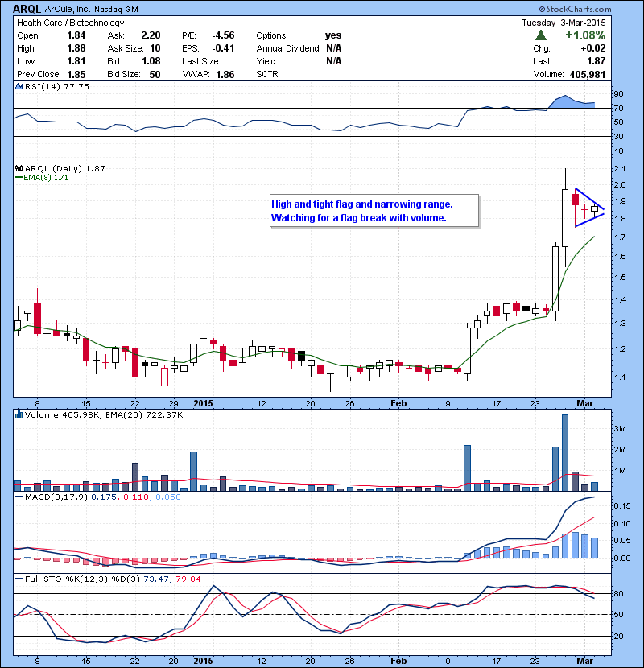Click the Open value 1.84
Screen dimensions: 644x668
pyautogui.click(x=76, y=35)
